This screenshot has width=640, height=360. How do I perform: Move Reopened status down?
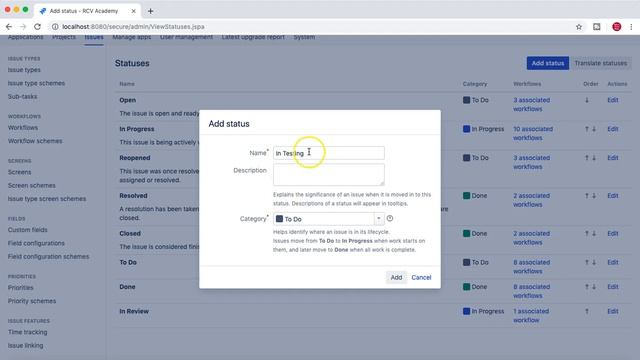coord(594,158)
